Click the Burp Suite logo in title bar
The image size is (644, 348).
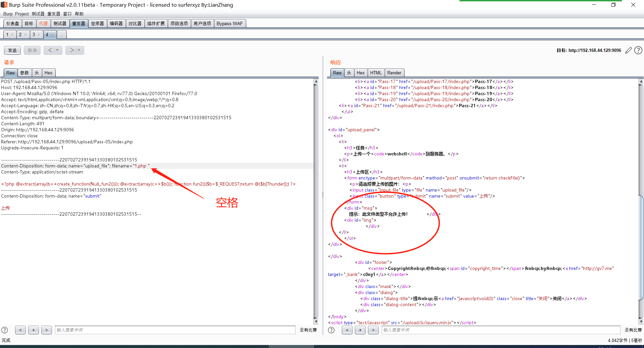(x=4, y=5)
